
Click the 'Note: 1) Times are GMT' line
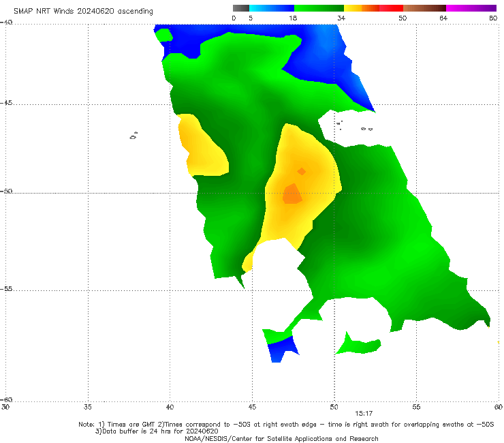[286, 425]
